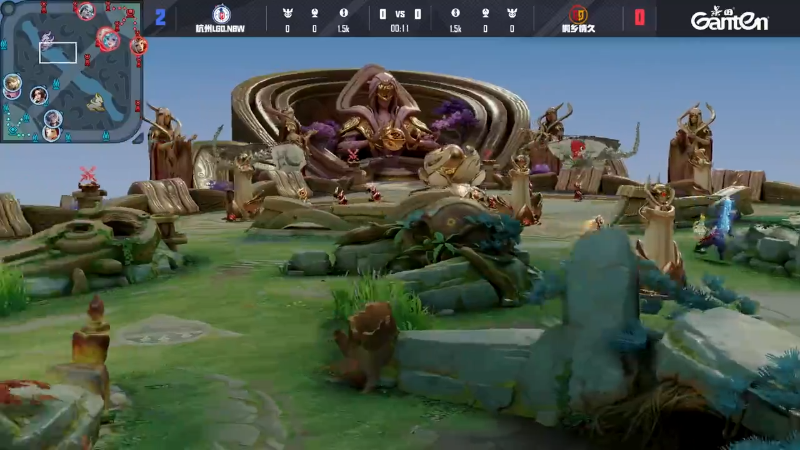The height and width of the screenshot is (450, 800).
Task: Click blonde blue hero portrait on minimap's left
Action: (12, 84)
